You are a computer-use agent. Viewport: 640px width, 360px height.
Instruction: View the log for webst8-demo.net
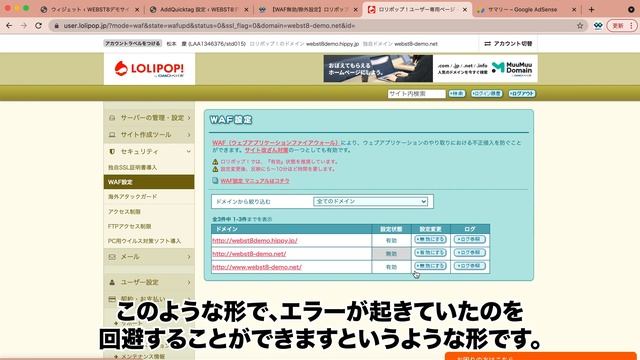click(469, 253)
